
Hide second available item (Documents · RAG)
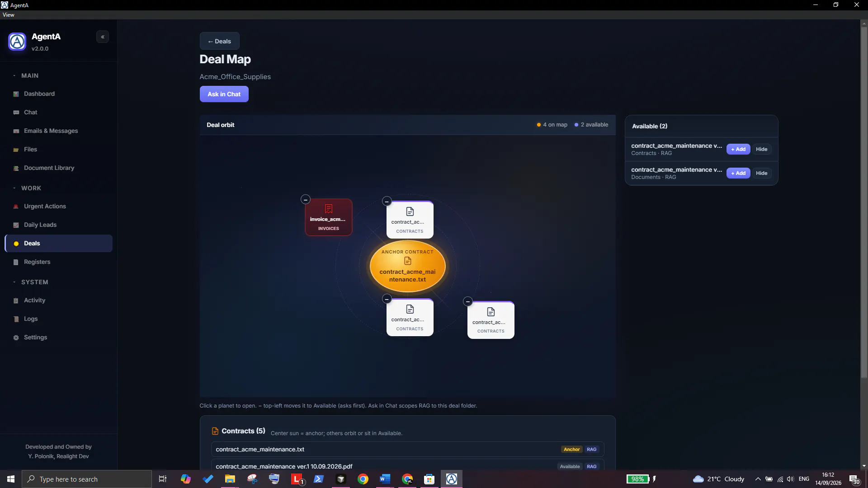point(761,173)
